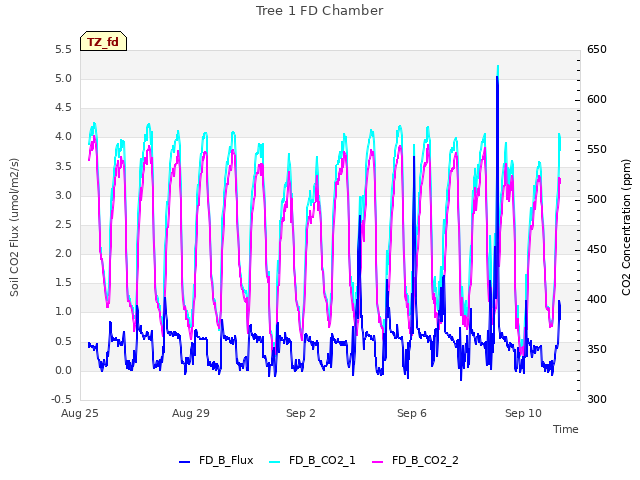Click the 600 right-axis tick label
The height and width of the screenshot is (480, 640).
pos(597,100)
